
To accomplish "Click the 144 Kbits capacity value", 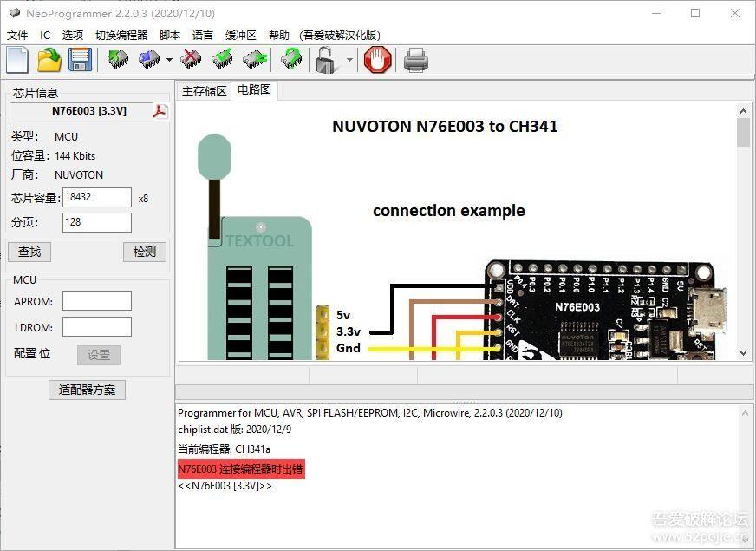I will tap(75, 156).
